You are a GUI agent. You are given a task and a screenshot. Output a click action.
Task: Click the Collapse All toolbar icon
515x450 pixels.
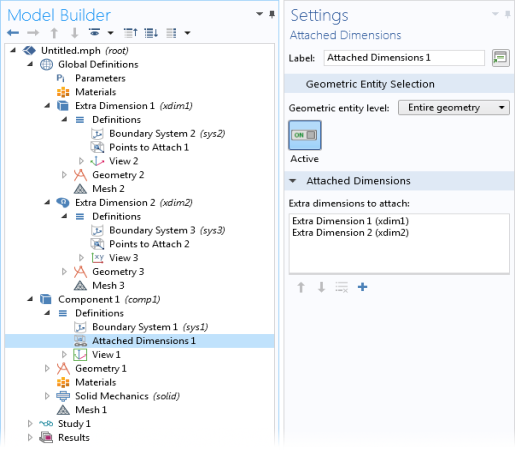tap(130, 33)
